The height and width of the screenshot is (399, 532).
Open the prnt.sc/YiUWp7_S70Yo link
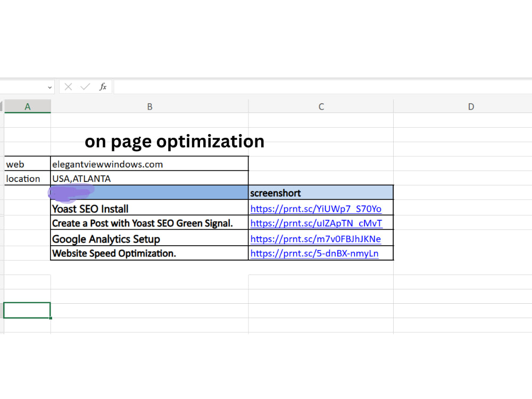(316, 209)
